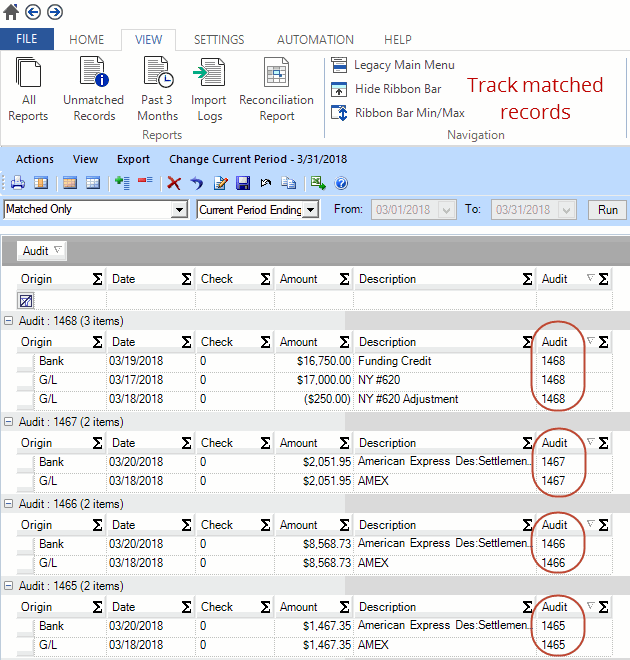
Task: Open the All Reports icon
Action: click(x=28, y=89)
